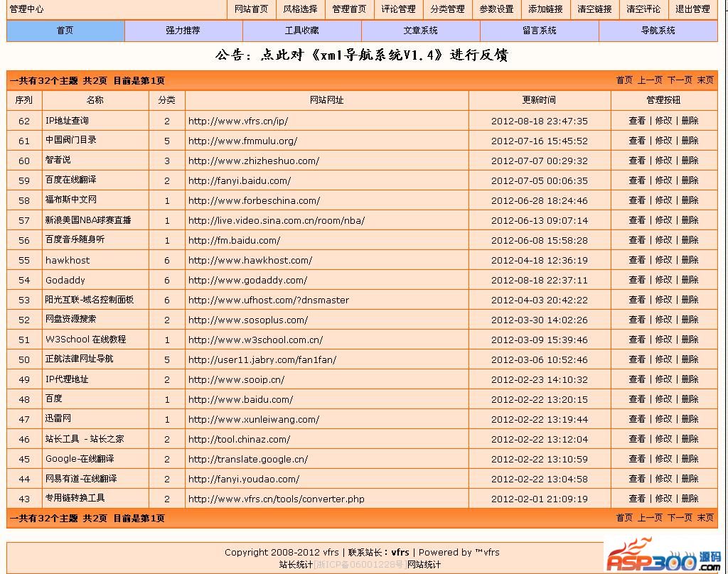Click 修改 for 网盘资源搜索 row
The height and width of the screenshot is (574, 728).
(663, 320)
